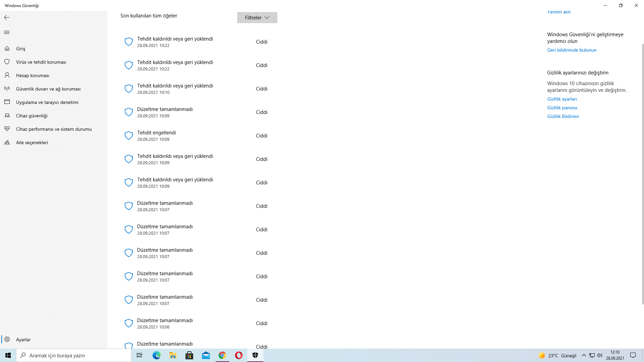Click Gizlilik panosu link
The width and height of the screenshot is (644, 362).
click(562, 108)
